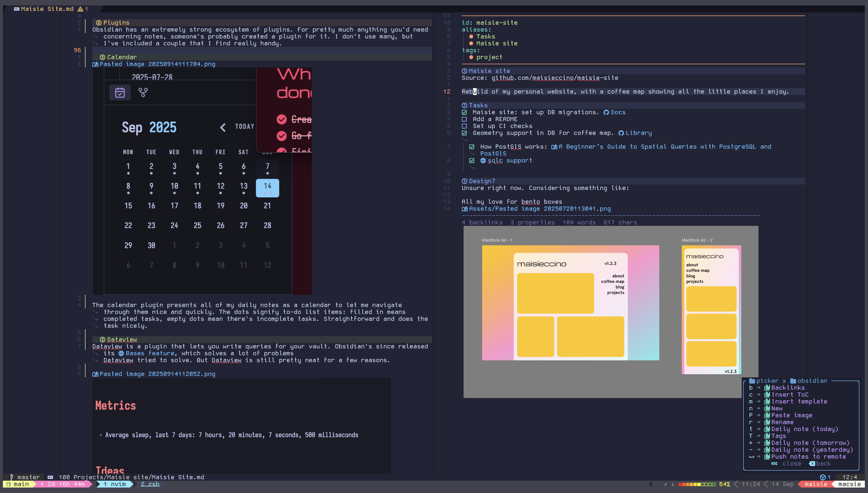Select day 14 in the calendar
868x493 pixels.
click(267, 188)
